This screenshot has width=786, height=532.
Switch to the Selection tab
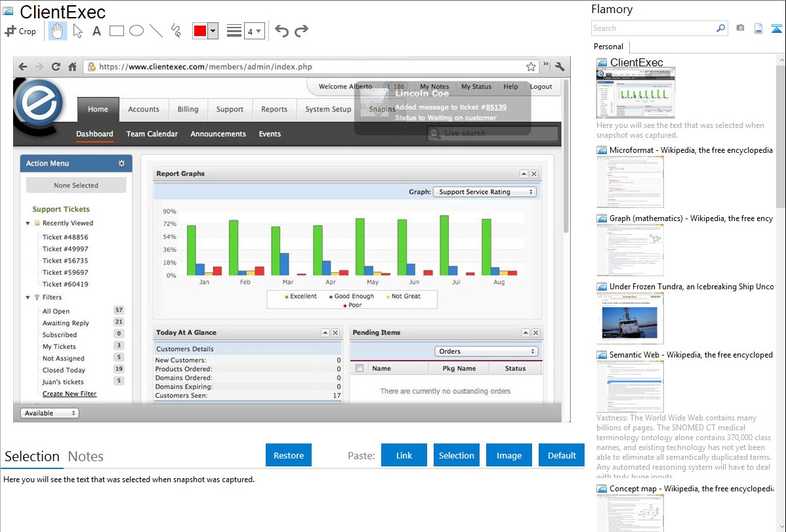click(x=32, y=457)
